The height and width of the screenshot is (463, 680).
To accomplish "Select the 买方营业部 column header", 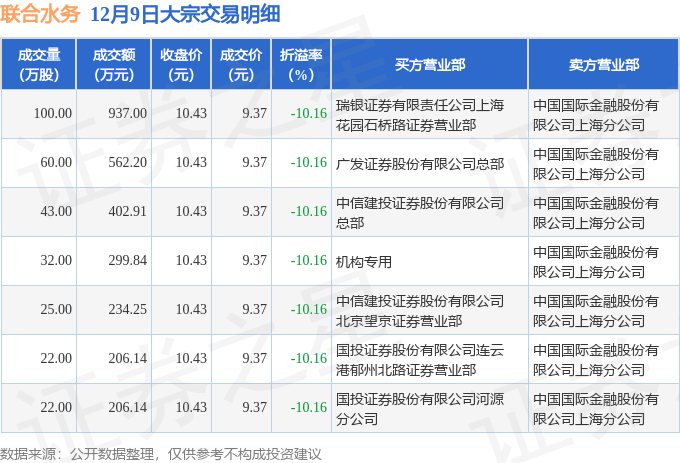I will (x=429, y=64).
